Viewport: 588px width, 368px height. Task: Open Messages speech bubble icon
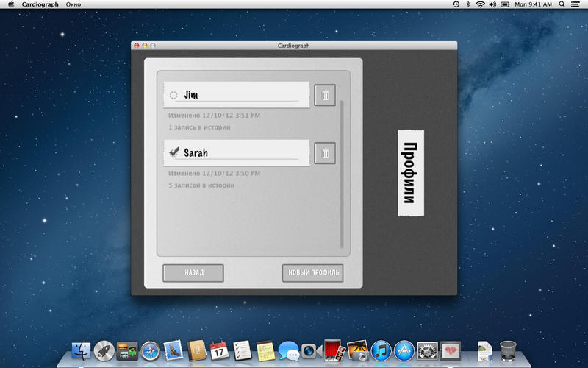pyautogui.click(x=289, y=351)
